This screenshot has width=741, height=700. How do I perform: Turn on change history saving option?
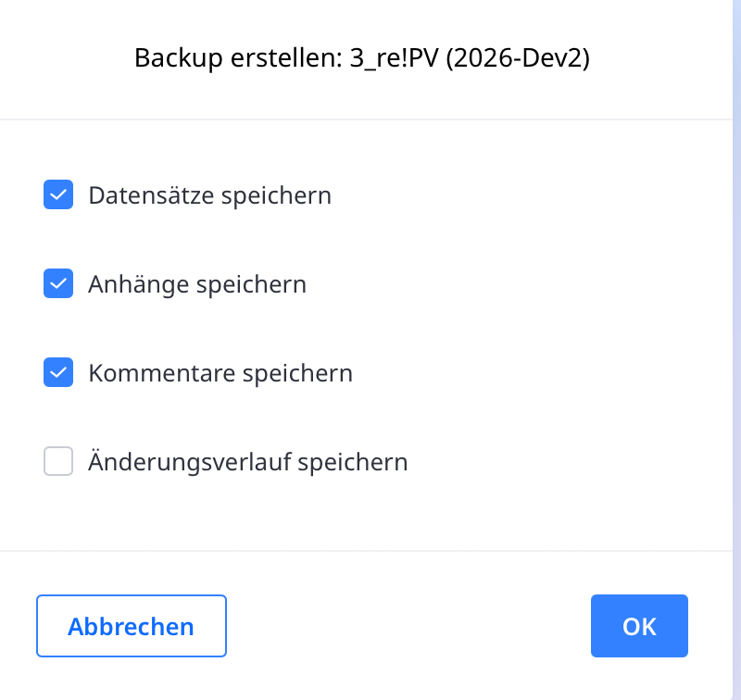pos(58,461)
